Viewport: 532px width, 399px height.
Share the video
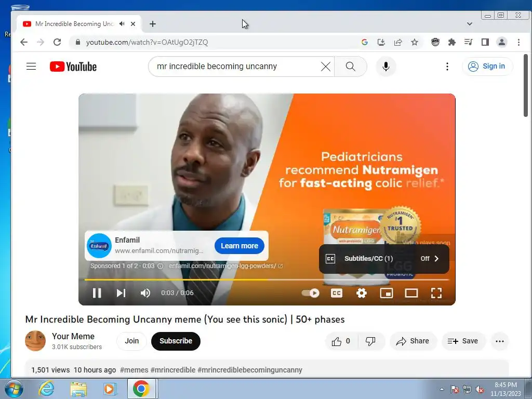pos(413,341)
